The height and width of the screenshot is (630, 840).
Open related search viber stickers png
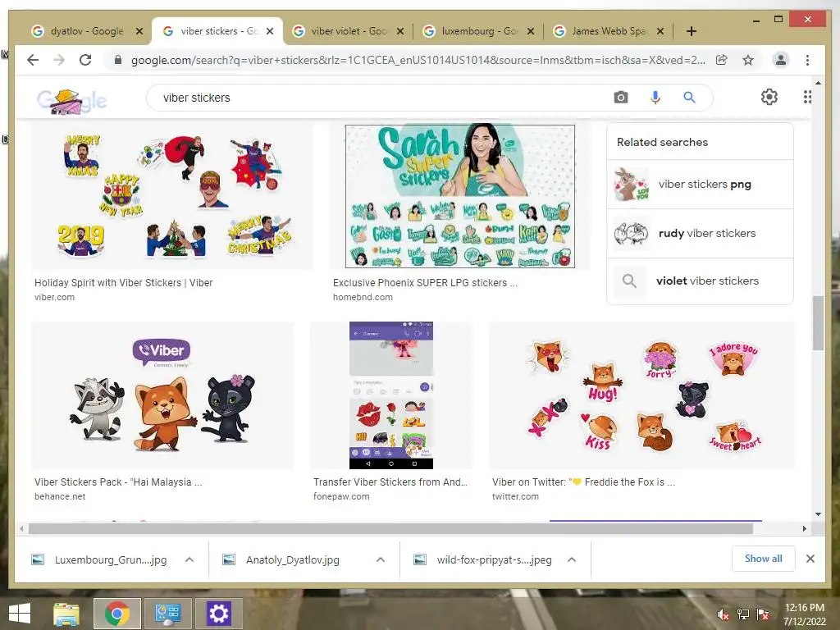(x=700, y=185)
